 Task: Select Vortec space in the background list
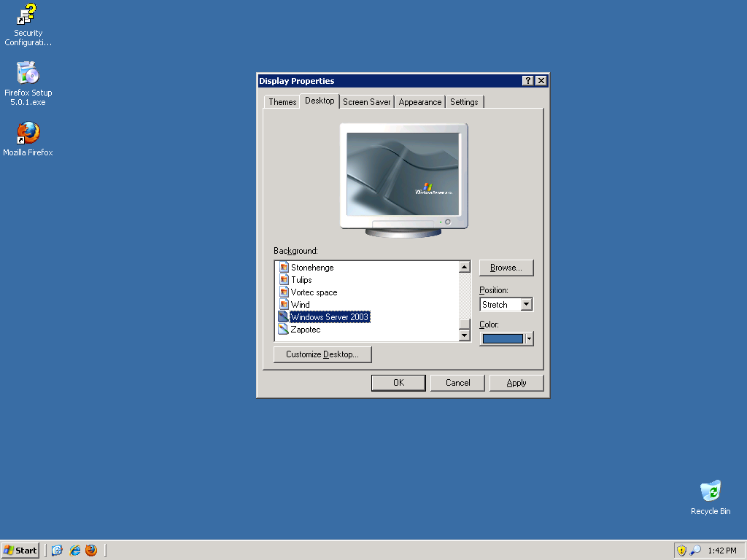click(x=314, y=292)
